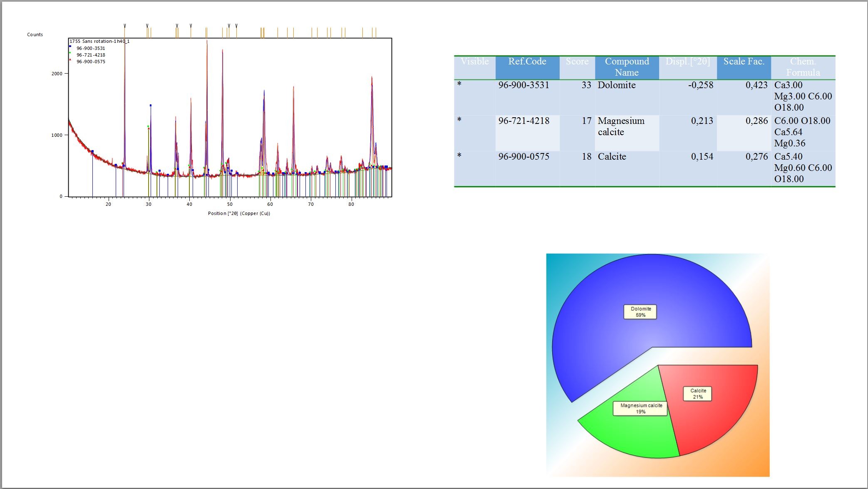Click the Compound Name column header
Viewport: 868px width, 489px height.
pos(626,67)
